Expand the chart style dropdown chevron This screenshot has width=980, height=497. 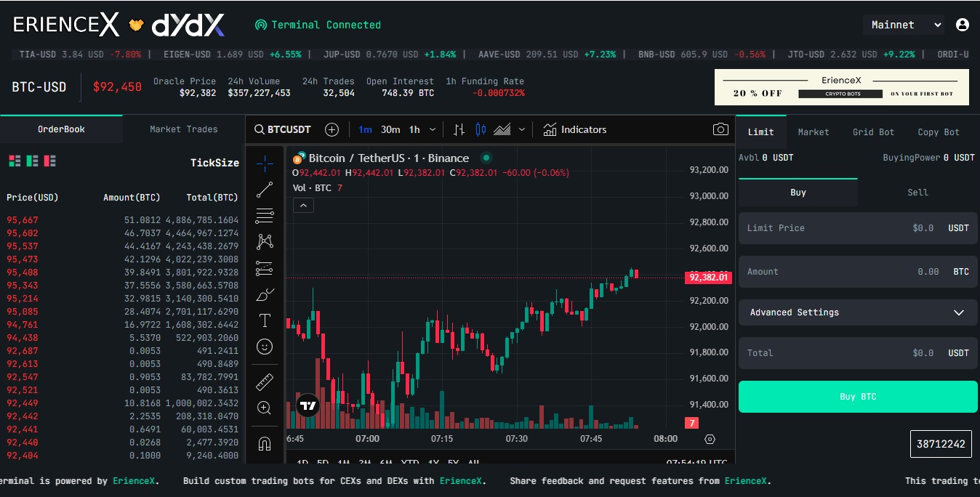[x=522, y=129]
